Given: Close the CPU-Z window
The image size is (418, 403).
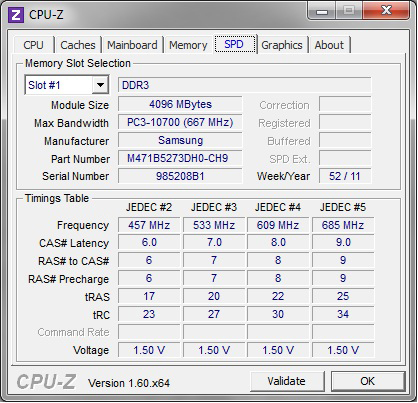Looking at the screenshot, I should [386, 11].
